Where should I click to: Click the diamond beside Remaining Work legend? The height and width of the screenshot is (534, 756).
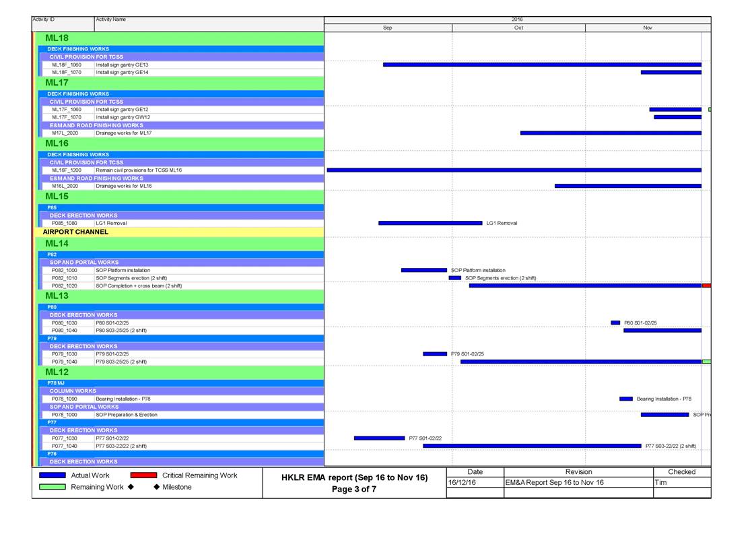coord(131,487)
